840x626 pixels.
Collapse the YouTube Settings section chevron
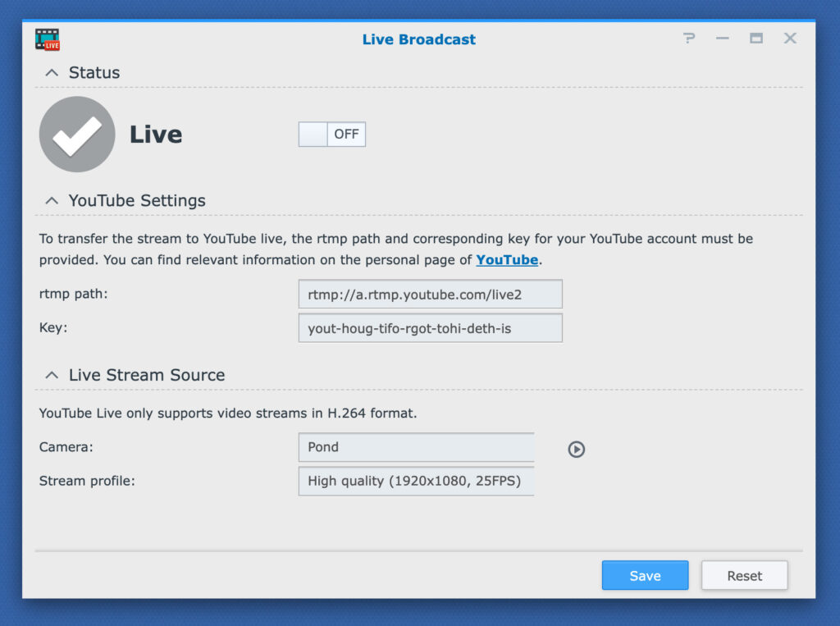[52, 201]
